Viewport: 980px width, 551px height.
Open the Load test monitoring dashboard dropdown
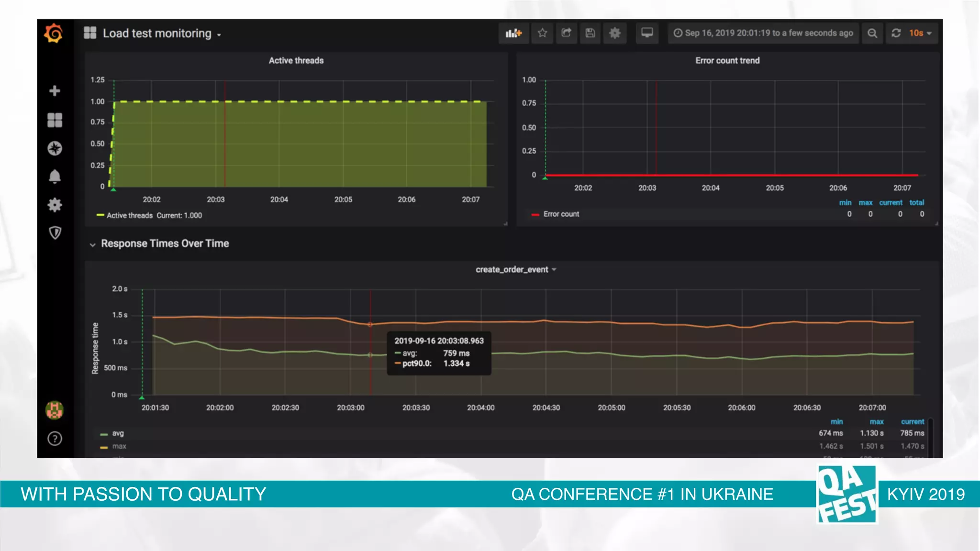[157, 33]
